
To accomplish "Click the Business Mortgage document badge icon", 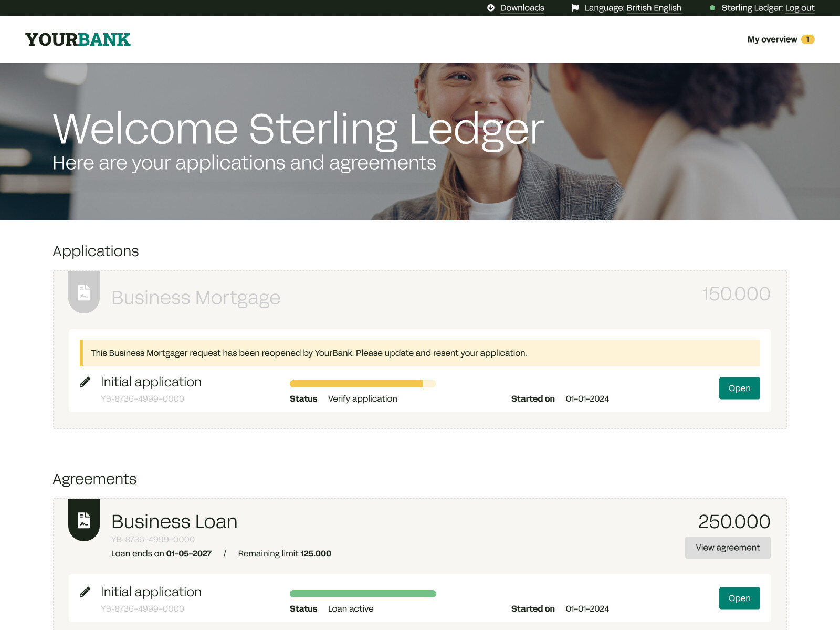I will point(84,292).
